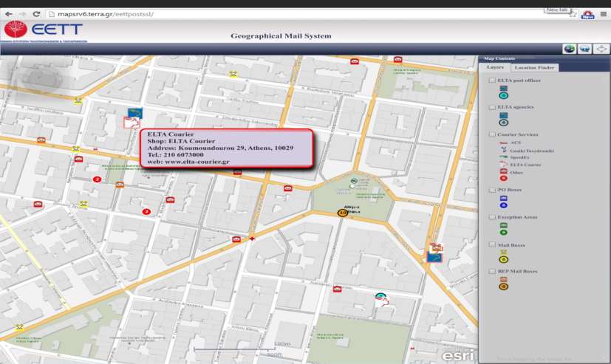Click the yellow mailbox icon under Mail Boxes
611x364 pixels.
pos(503,253)
